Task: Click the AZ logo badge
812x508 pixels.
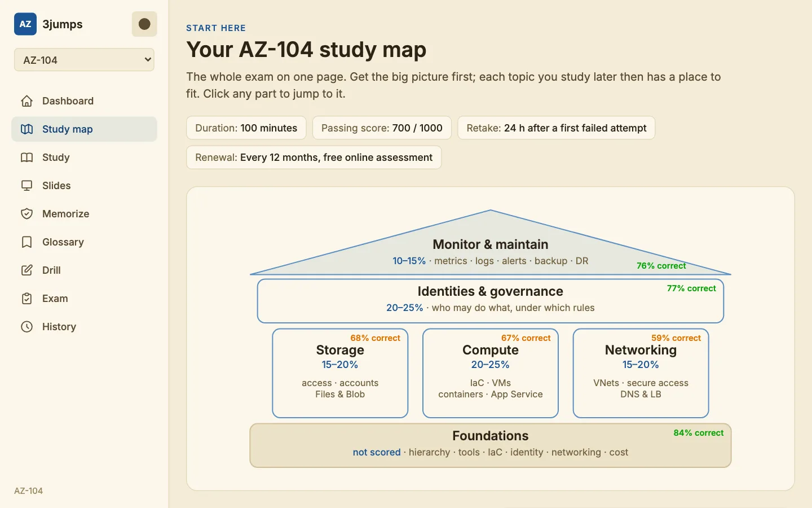Action: [25, 24]
